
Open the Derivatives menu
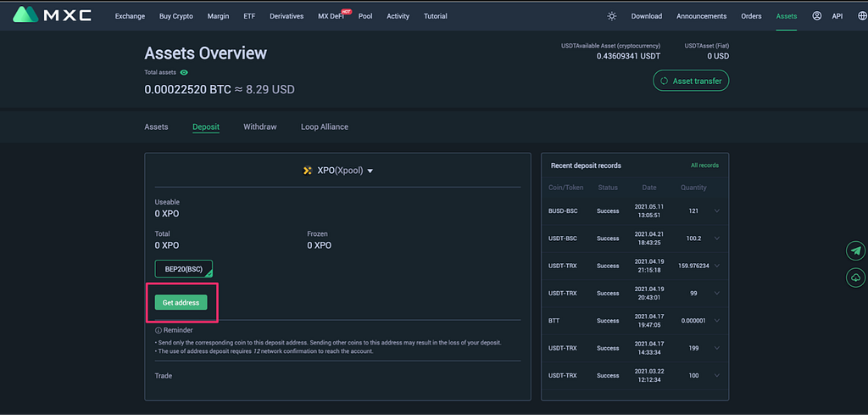pyautogui.click(x=287, y=16)
